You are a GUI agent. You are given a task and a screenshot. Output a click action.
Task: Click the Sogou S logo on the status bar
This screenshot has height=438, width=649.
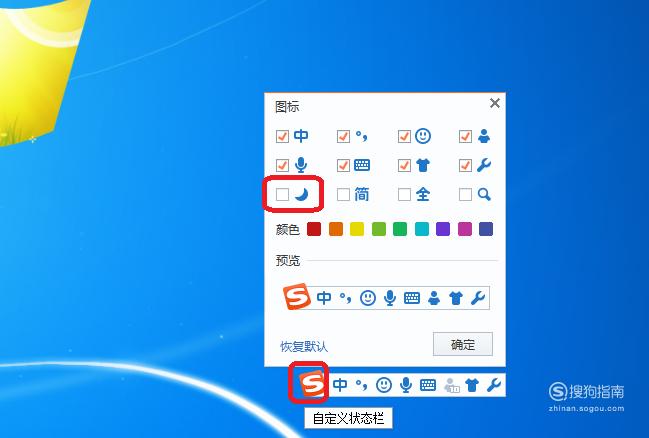[312, 383]
